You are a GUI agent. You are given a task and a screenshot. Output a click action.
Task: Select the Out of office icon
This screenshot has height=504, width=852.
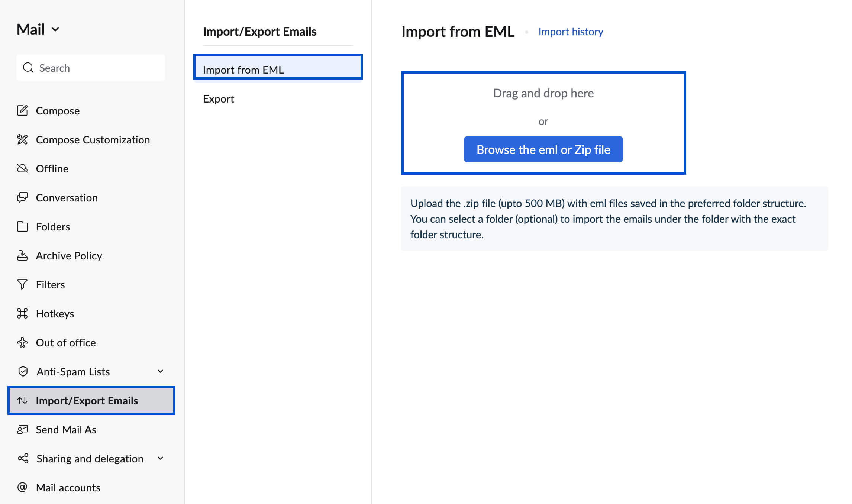[22, 343]
